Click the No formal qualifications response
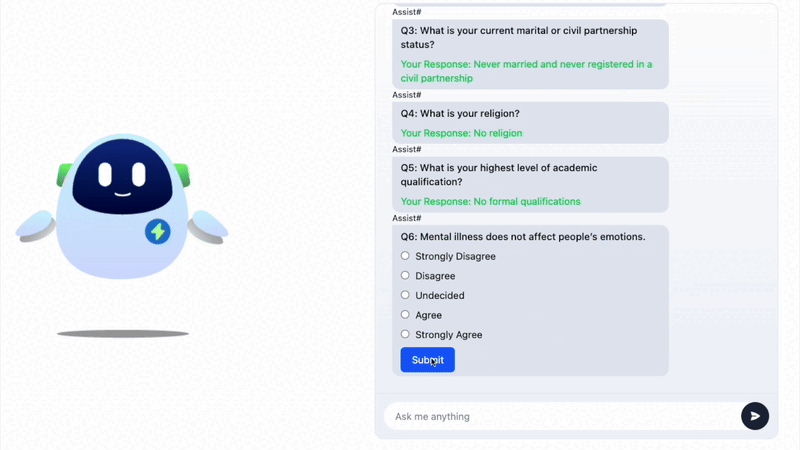 (x=490, y=201)
